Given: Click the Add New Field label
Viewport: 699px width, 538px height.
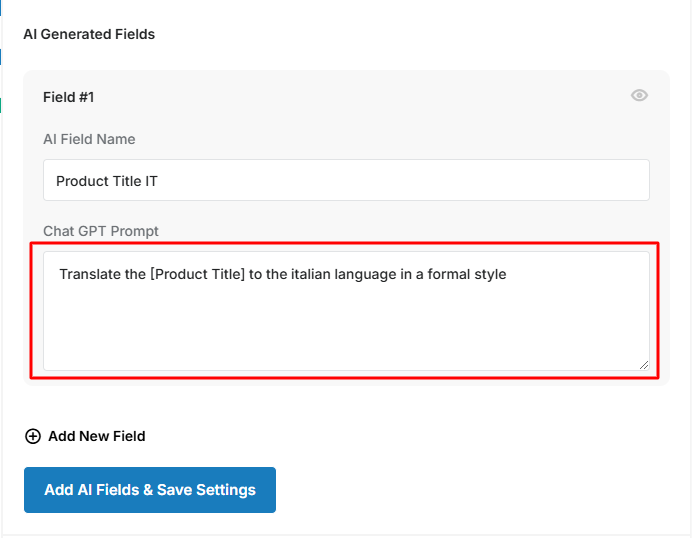Looking at the screenshot, I should pos(97,436).
